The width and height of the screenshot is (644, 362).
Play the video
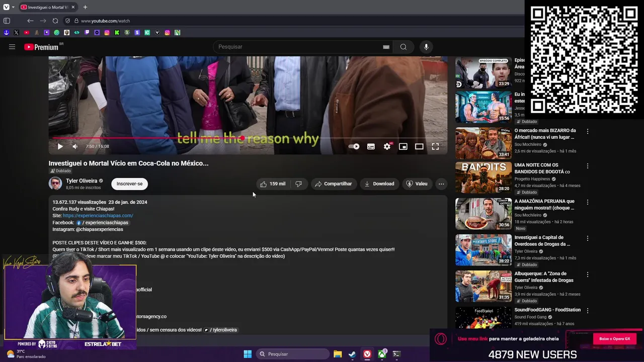tap(60, 146)
